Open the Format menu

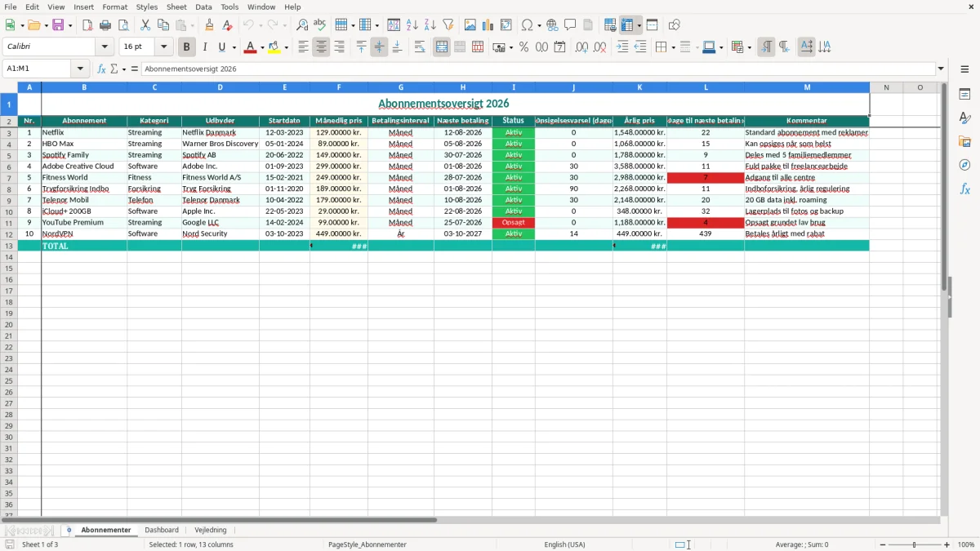[x=115, y=7]
